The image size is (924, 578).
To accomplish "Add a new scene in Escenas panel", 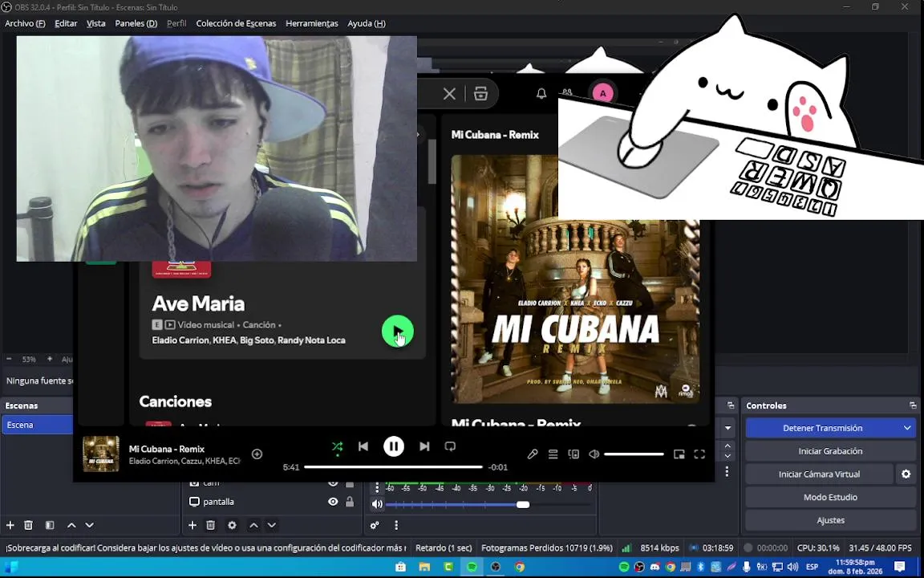I will [10, 525].
